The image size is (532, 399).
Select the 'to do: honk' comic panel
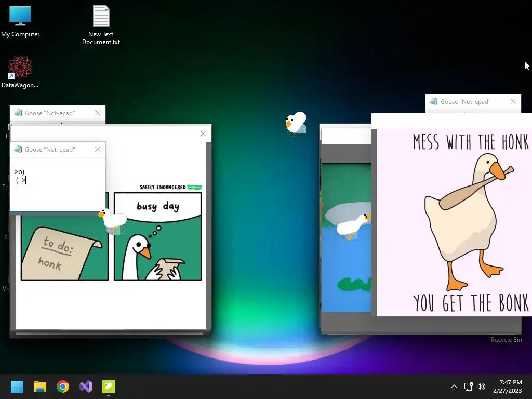point(64,247)
